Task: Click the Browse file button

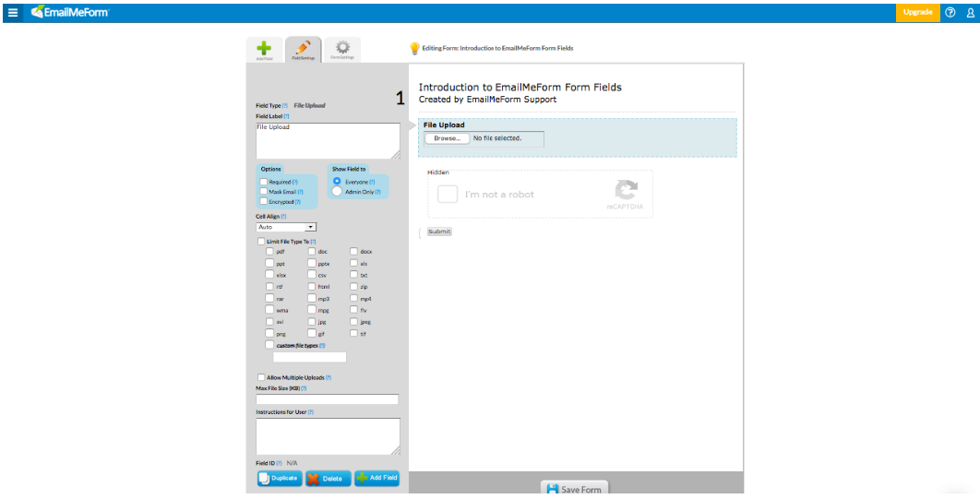Action: pos(447,138)
